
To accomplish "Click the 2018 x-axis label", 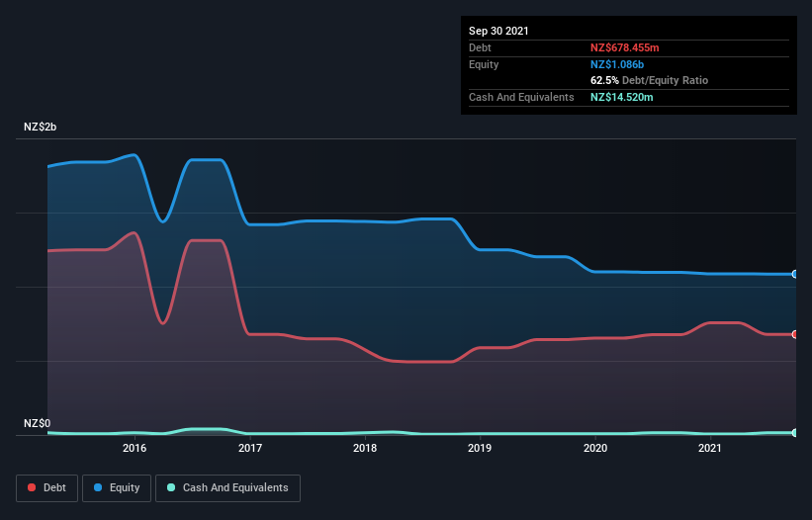I will pyautogui.click(x=365, y=448).
